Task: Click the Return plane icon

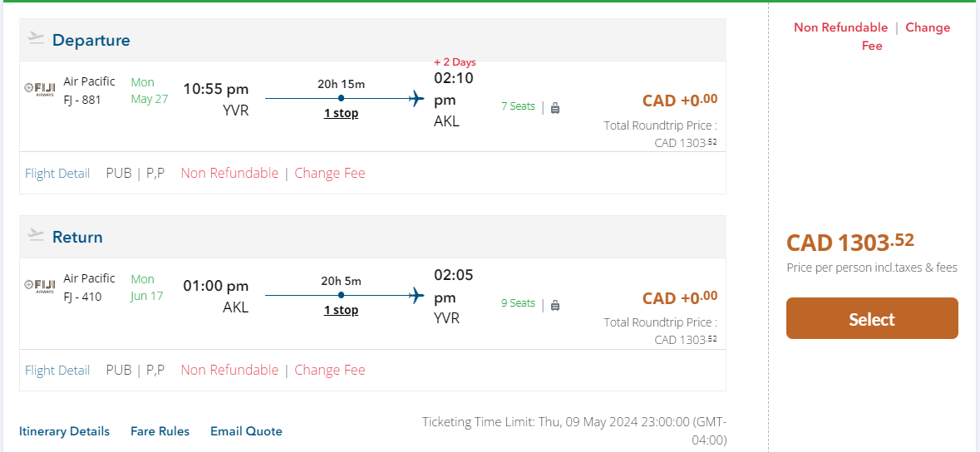Action: coord(35,235)
